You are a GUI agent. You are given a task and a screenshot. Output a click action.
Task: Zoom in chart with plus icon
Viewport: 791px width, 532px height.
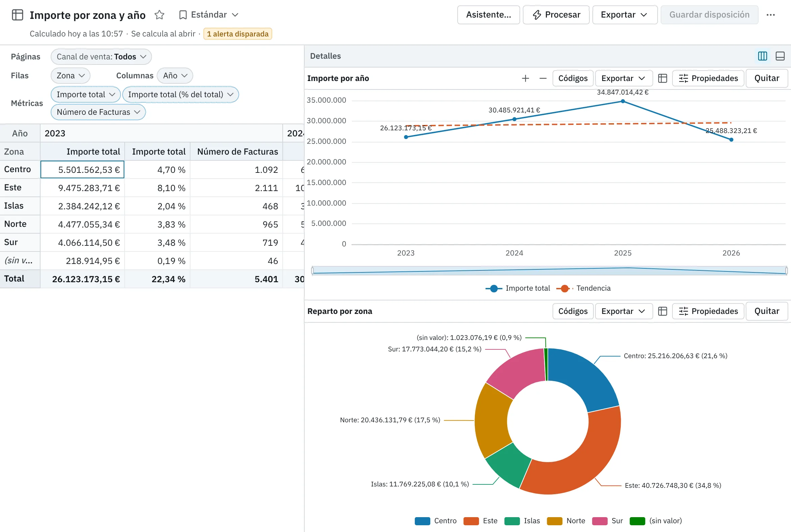(526, 78)
